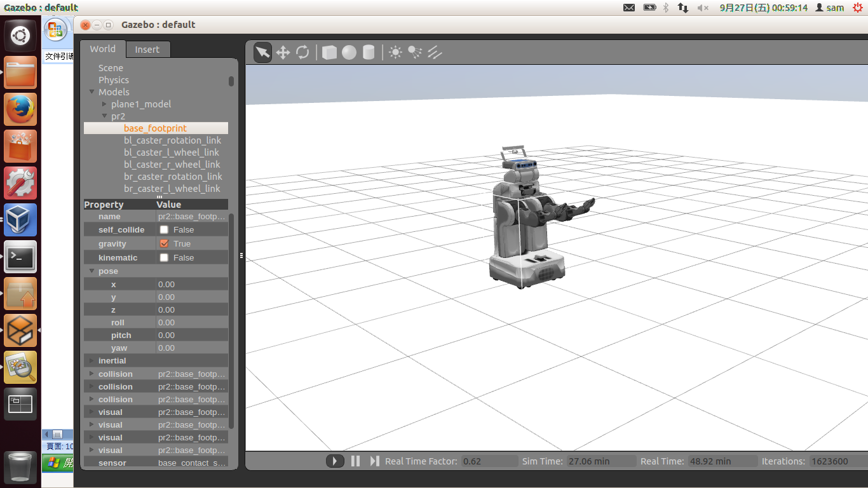Open VirtualBox from the launcher
This screenshot has height=488, width=868.
coord(20,220)
